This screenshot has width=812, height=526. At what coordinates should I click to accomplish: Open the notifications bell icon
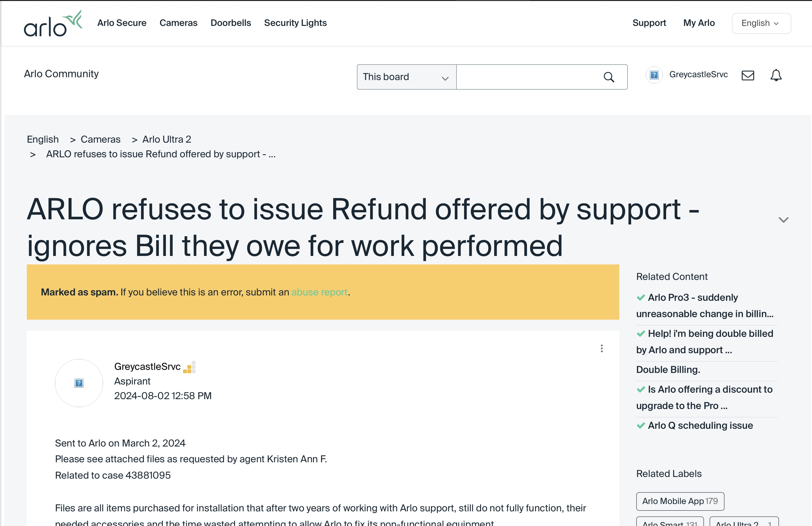[776, 75]
